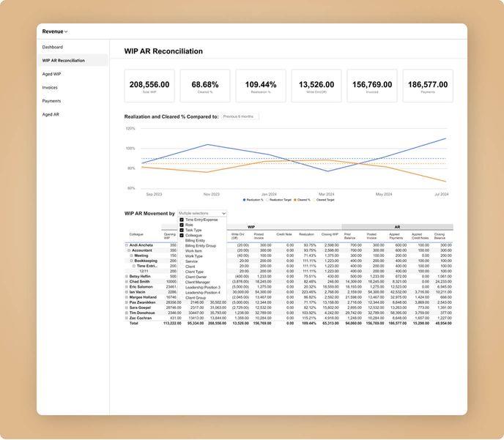Open the Revenue module dropdown
Screen dimensions: 504x440
pos(55,31)
